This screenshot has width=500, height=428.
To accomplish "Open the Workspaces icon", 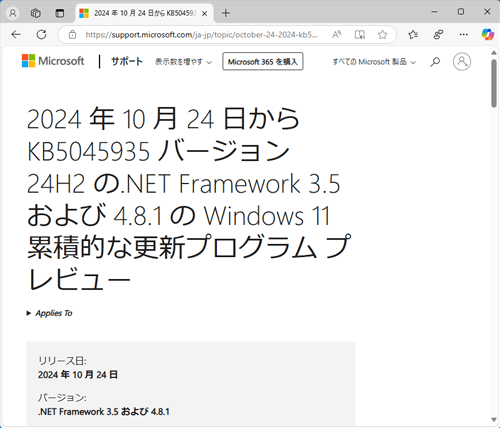I will click(36, 13).
